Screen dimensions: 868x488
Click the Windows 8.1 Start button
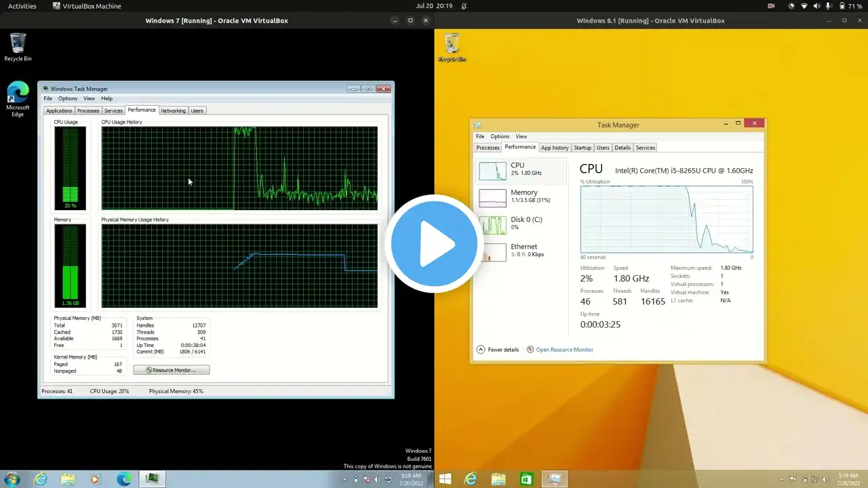click(x=445, y=479)
